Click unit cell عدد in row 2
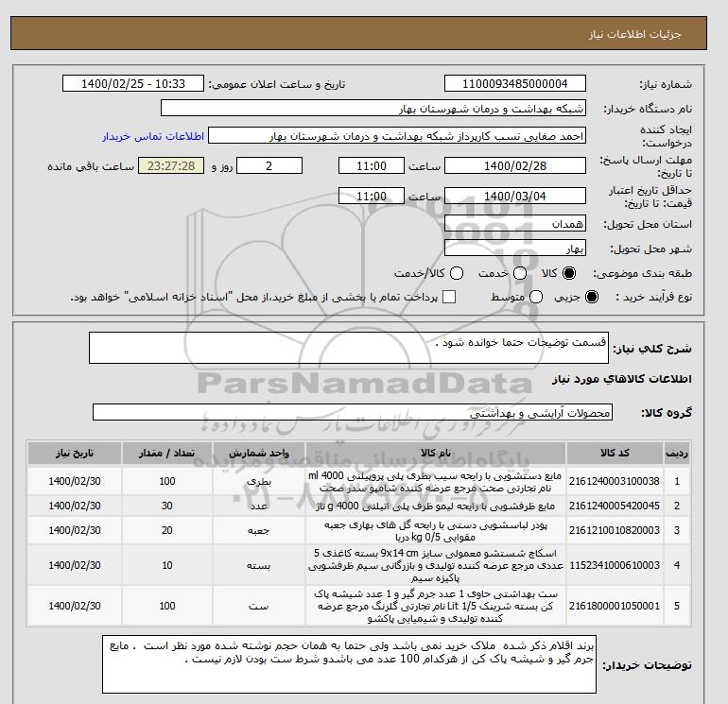728x704 pixels. coord(259,506)
